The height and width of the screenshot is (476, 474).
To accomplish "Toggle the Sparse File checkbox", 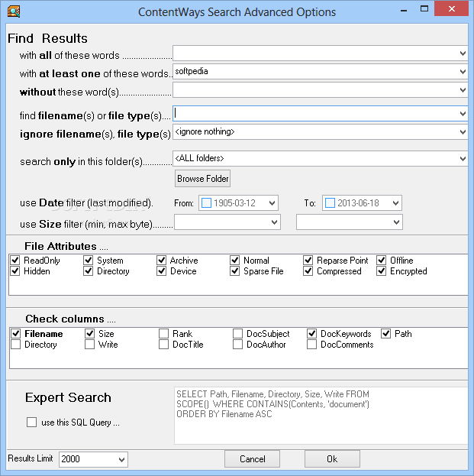I will [x=235, y=270].
